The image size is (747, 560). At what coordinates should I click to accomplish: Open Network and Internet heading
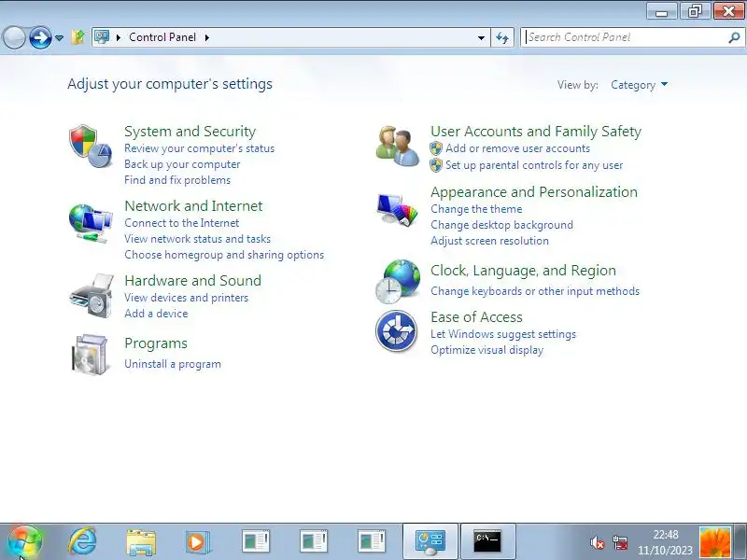pos(193,205)
